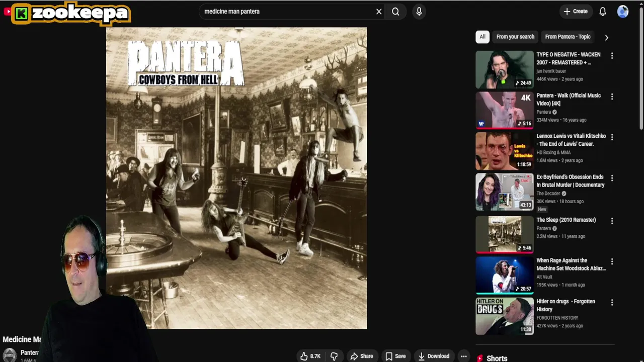The width and height of the screenshot is (644, 362).
Task: Open the Lennox Lewis vs Klitschko thumbnail
Action: pos(505,151)
